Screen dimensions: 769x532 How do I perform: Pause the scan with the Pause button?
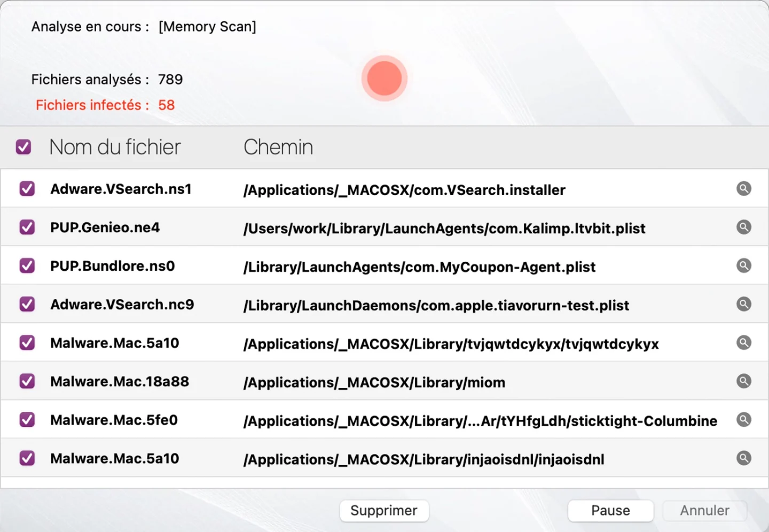coord(610,511)
